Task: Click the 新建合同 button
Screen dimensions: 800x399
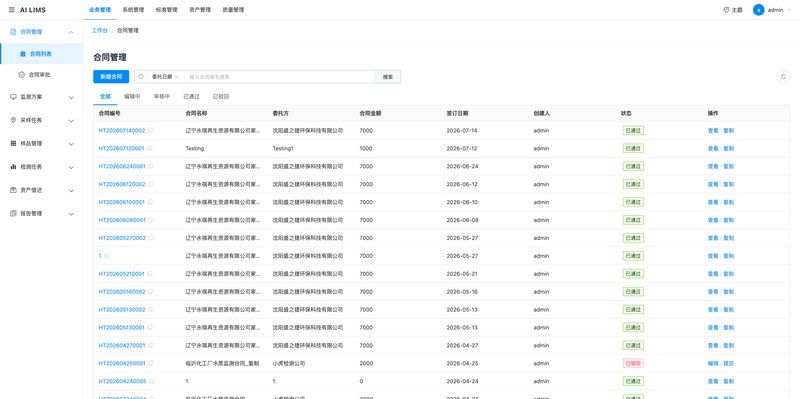Action: (x=111, y=77)
